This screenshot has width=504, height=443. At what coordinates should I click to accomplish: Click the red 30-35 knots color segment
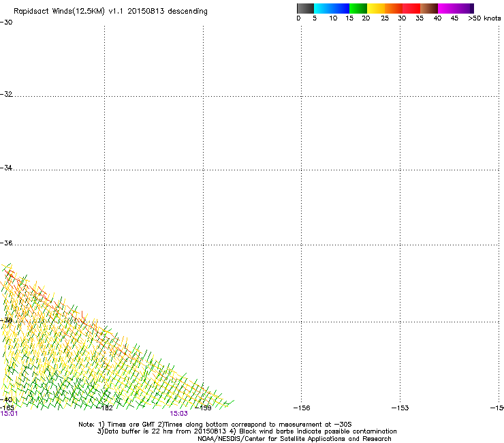tap(411, 8)
